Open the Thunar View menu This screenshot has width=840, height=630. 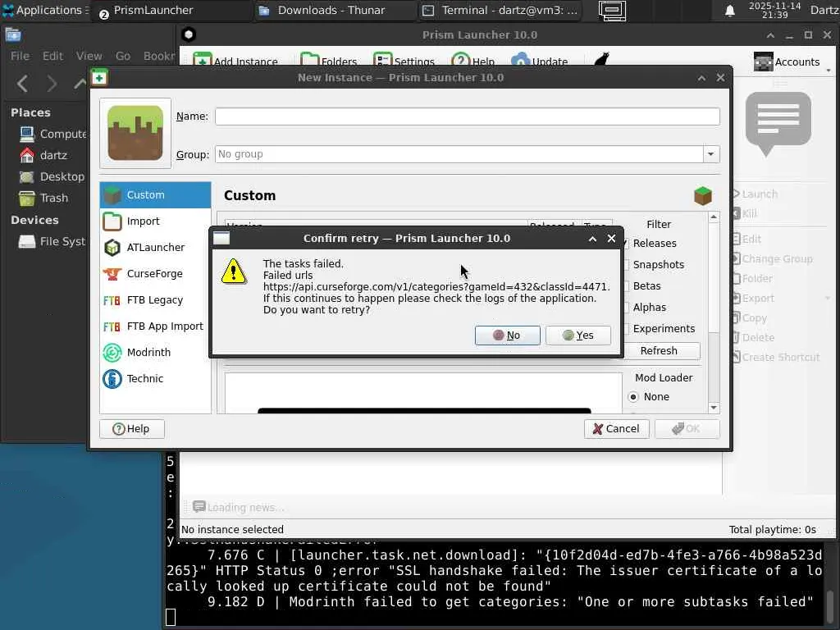[x=89, y=56]
